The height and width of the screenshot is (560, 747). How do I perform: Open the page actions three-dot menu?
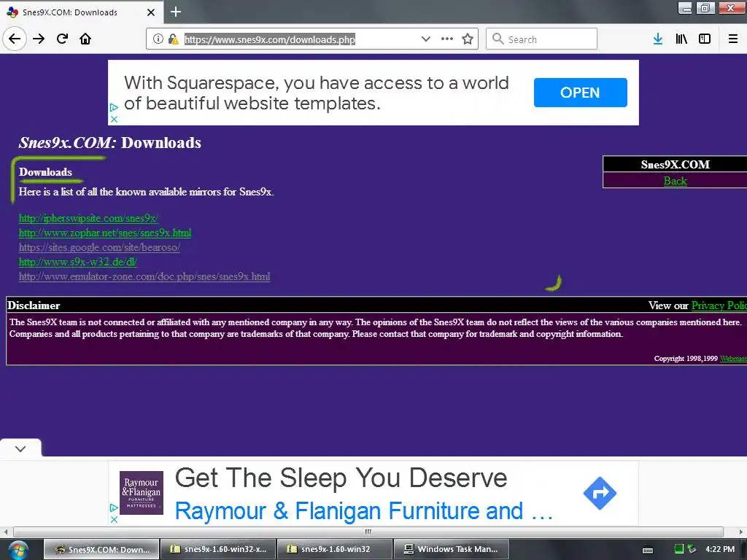tap(447, 39)
